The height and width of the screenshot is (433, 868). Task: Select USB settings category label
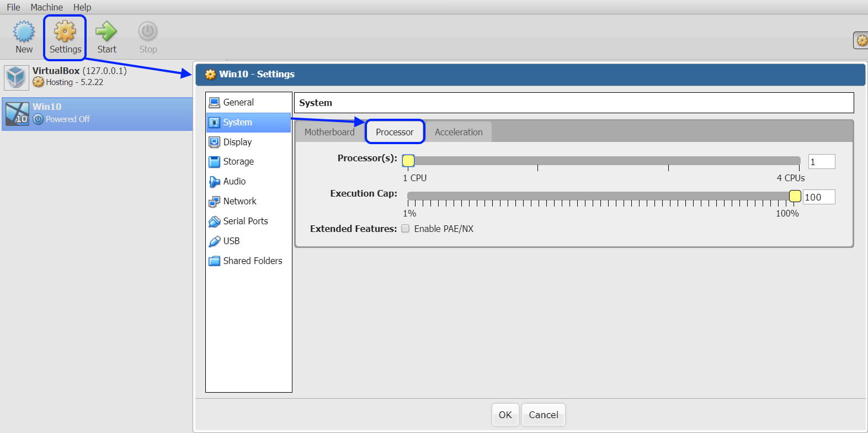[x=231, y=241]
